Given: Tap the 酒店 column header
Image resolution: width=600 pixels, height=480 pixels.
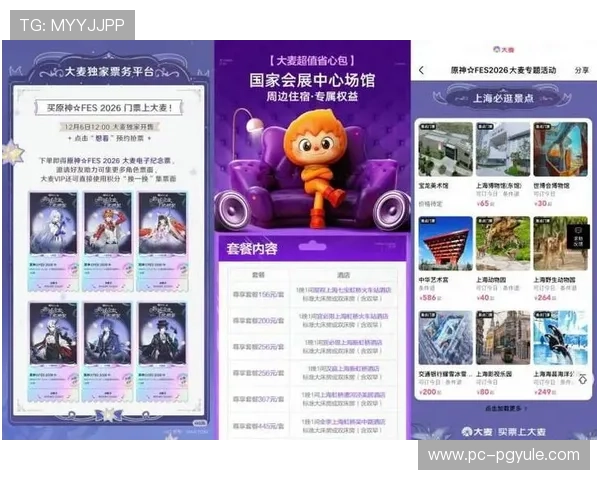Looking at the screenshot, I should [x=343, y=275].
